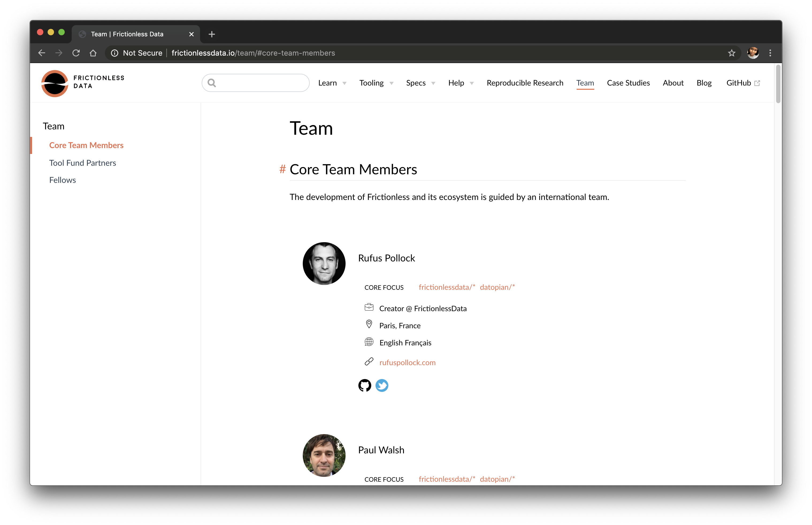The height and width of the screenshot is (525, 812).
Task: Select the Tool Fund Partners sidebar link
Action: click(82, 162)
